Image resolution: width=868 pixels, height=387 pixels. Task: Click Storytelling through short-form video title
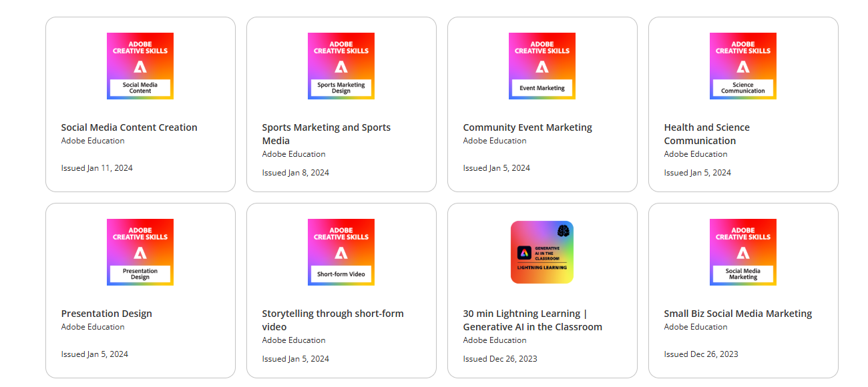click(333, 320)
